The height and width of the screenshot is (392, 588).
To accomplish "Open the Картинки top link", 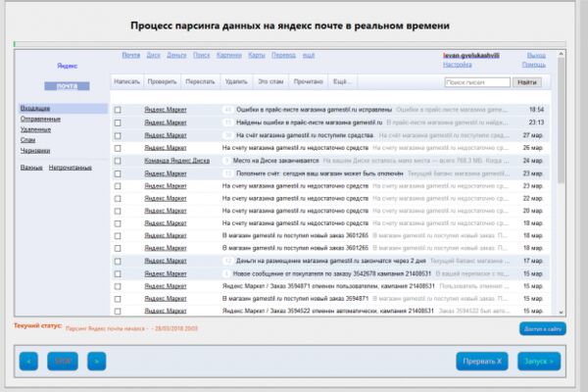I will tap(229, 55).
